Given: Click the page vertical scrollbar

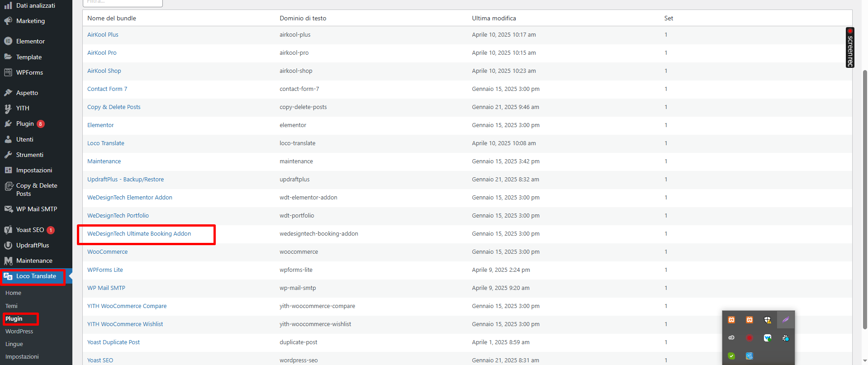Looking at the screenshot, I should 865,199.
